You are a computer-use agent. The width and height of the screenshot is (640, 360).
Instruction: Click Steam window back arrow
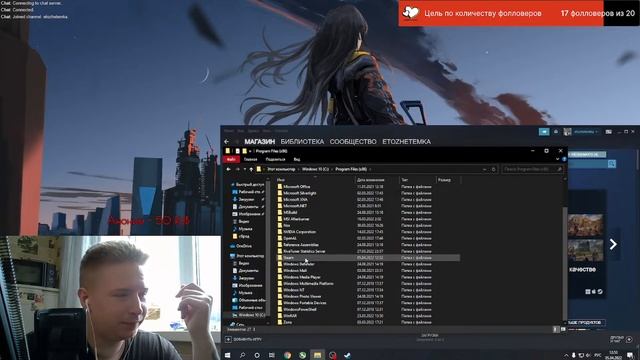[227, 142]
